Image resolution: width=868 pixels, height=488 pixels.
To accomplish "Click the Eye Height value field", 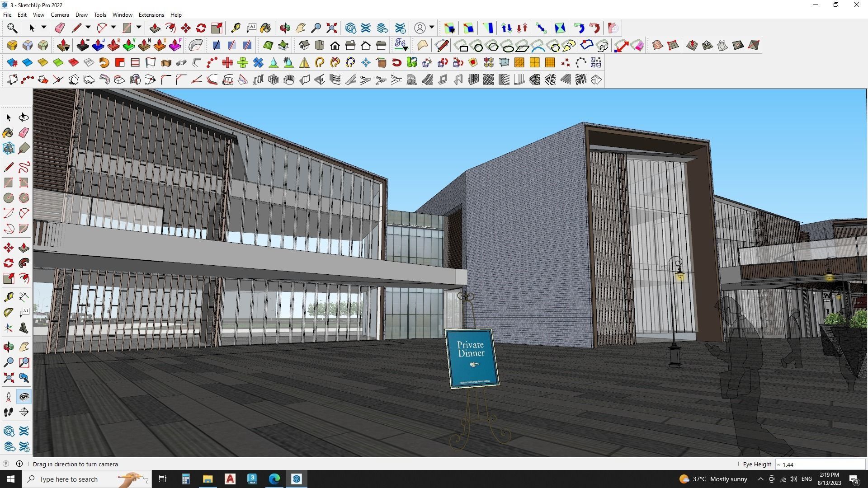I will pos(820,465).
